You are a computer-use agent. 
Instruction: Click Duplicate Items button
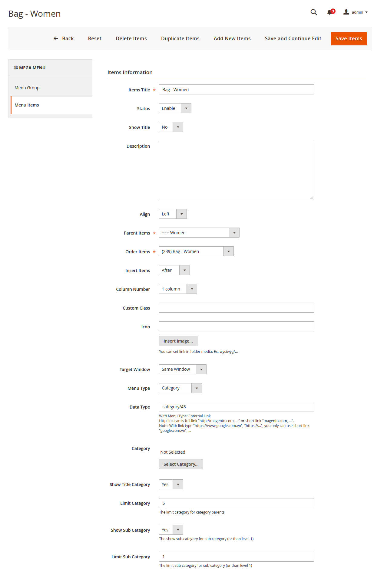180,38
